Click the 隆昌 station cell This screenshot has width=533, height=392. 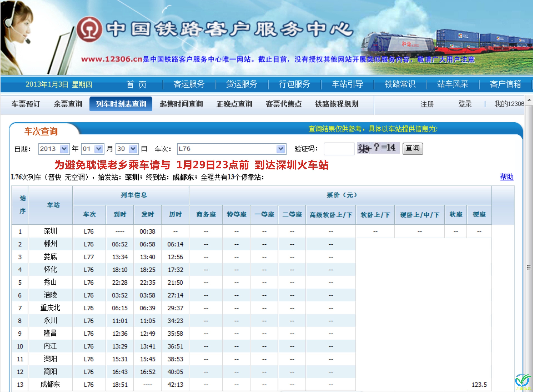tap(50, 333)
